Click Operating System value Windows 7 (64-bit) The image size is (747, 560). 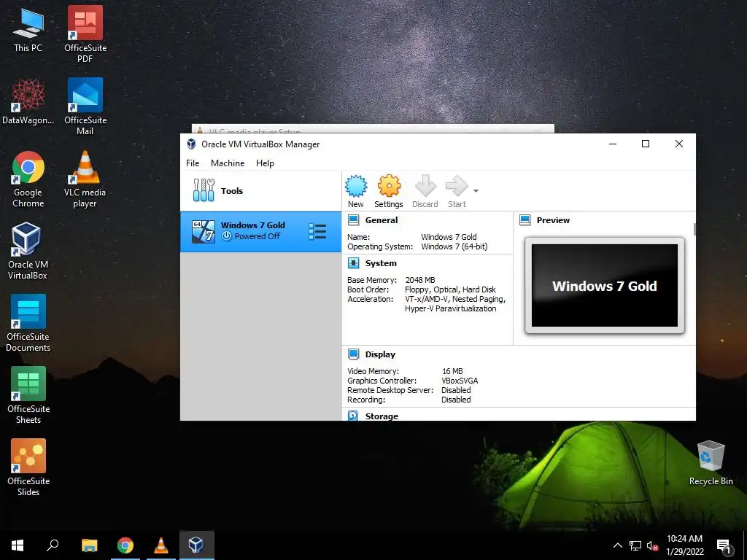click(454, 246)
